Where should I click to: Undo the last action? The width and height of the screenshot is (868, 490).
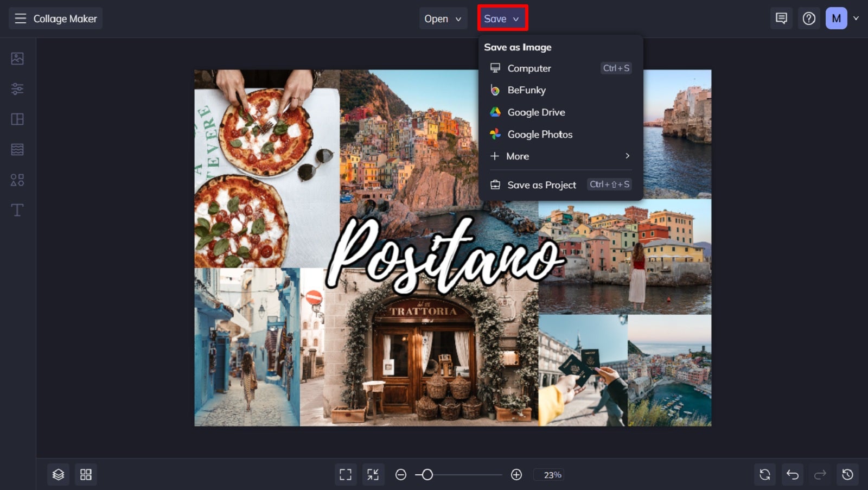pos(793,474)
